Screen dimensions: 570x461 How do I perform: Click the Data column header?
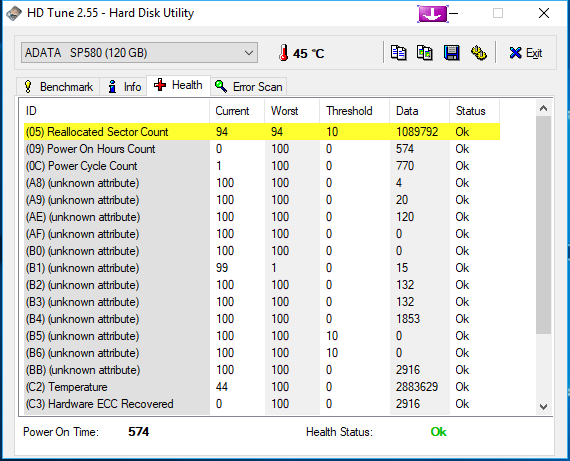420,111
